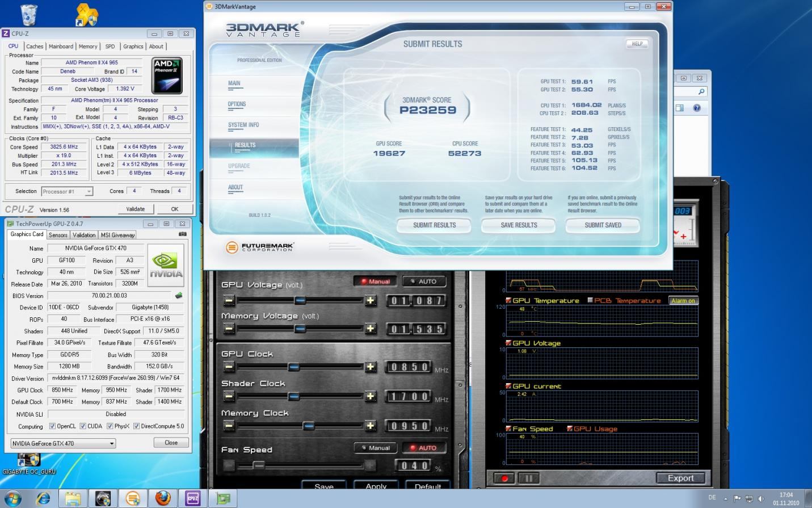812x508 pixels.
Task: Toggle GPU Usage graph checkbox
Action: [570, 429]
